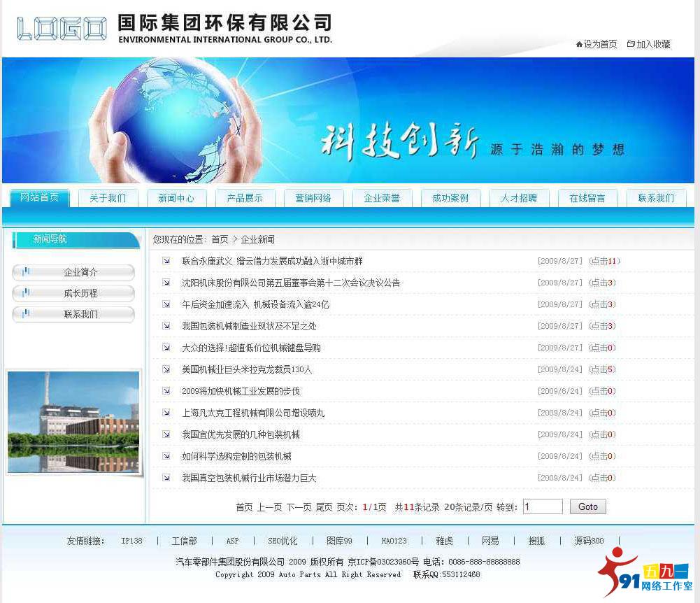Image resolution: width=700 pixels, height=603 pixels.
Task: Select 人才招聘 in the top navigation
Action: click(x=519, y=198)
